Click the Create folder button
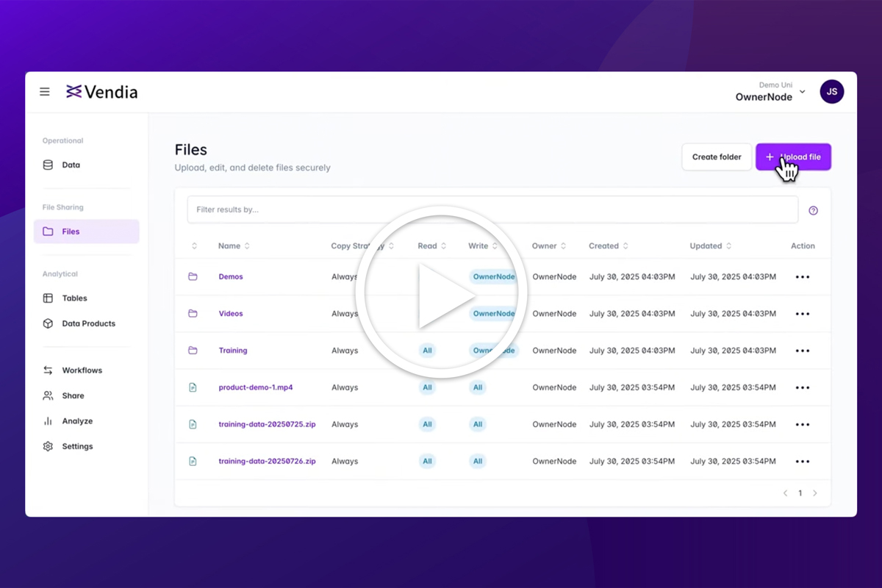 coord(717,157)
